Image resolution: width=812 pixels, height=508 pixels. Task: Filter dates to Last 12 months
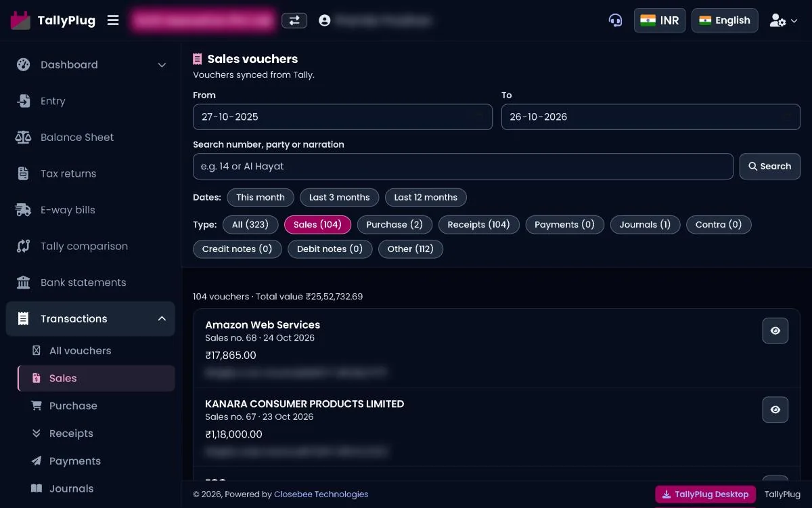(x=426, y=198)
